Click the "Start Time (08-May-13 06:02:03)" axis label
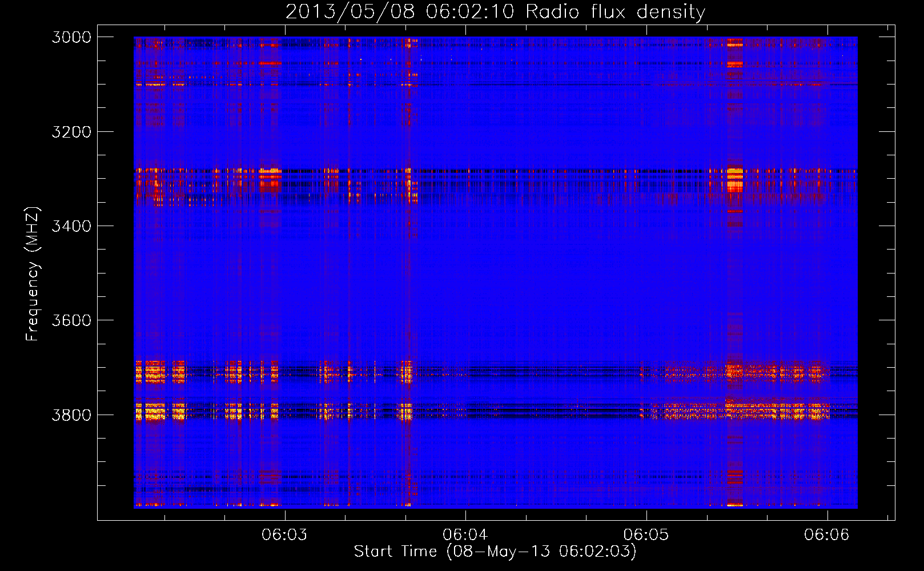The image size is (924, 571). [495, 552]
